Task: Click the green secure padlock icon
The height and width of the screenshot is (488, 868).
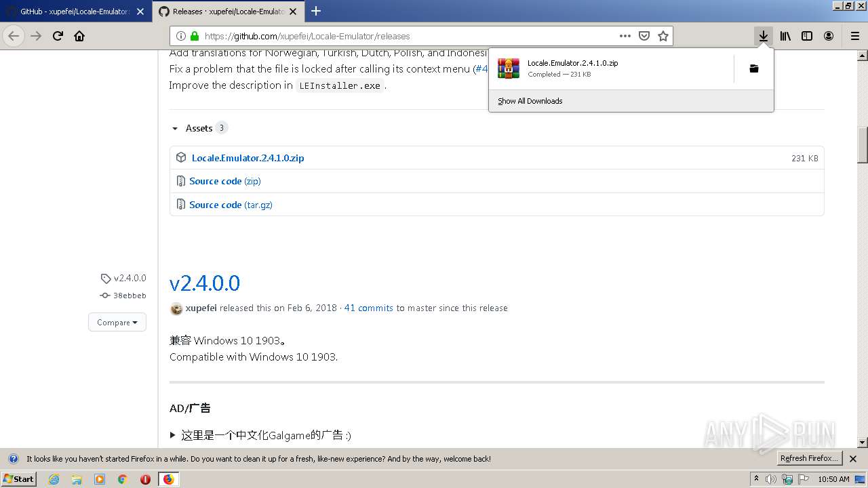Action: (195, 36)
